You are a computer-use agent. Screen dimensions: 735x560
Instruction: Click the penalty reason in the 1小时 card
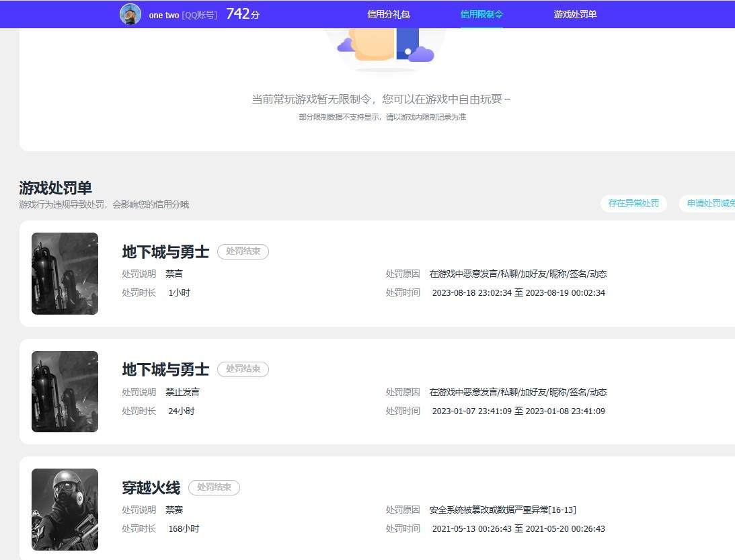coord(518,274)
